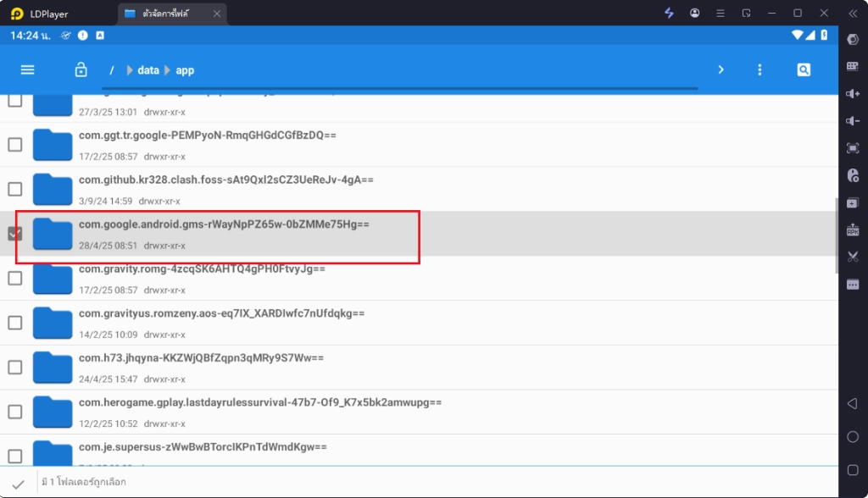Screen dimensions: 868x498
Task: Expand the arrow before app in breadcrumb
Action: [167, 70]
